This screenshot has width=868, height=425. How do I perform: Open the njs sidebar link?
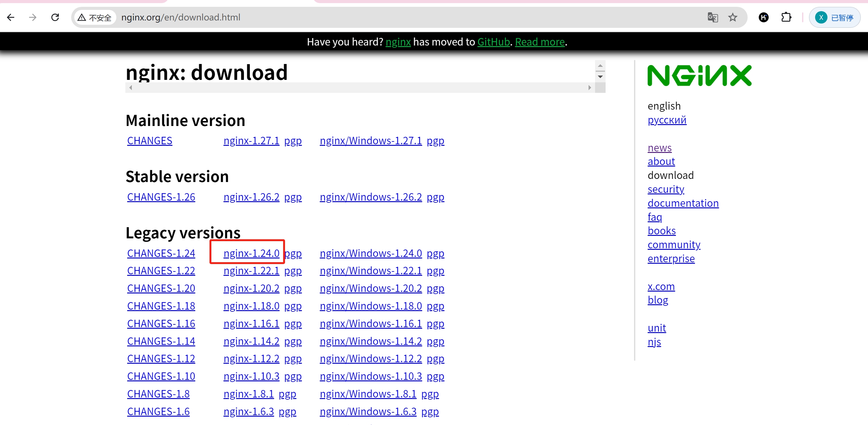tap(654, 342)
